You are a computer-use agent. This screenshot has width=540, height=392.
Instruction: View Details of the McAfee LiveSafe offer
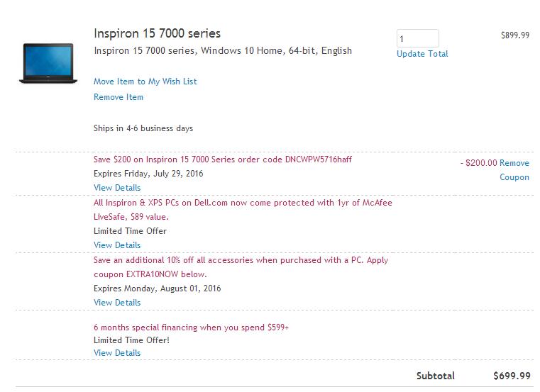point(117,245)
